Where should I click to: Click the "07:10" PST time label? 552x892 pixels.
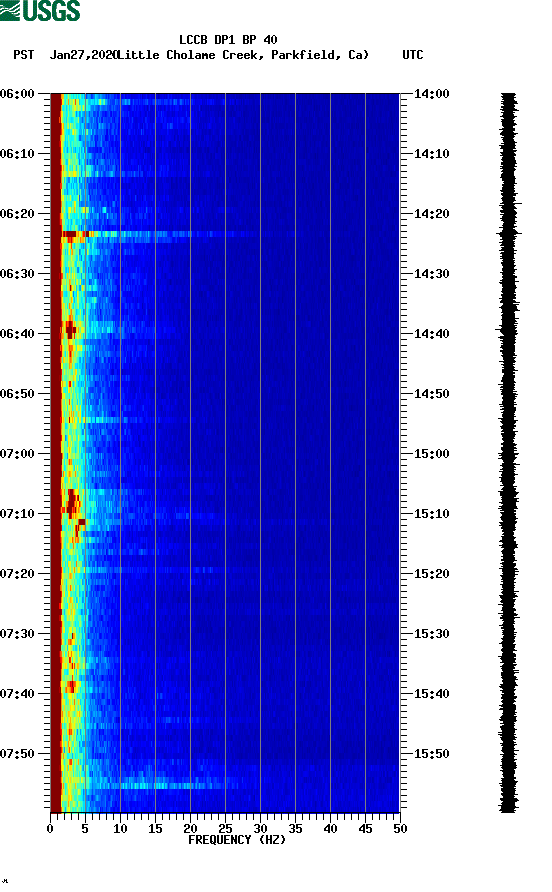(18, 514)
